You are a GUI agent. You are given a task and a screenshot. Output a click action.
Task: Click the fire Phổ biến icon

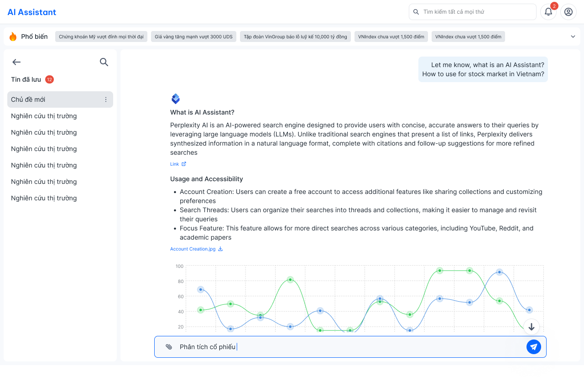tap(13, 37)
